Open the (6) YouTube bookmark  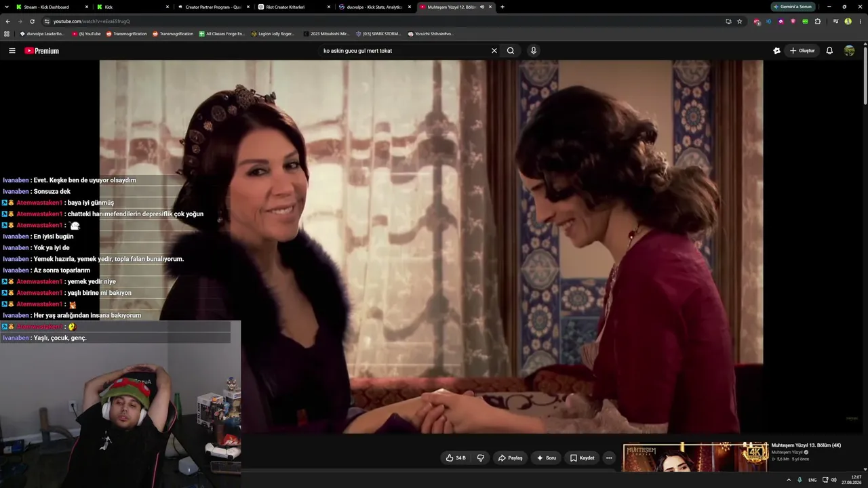[86, 34]
